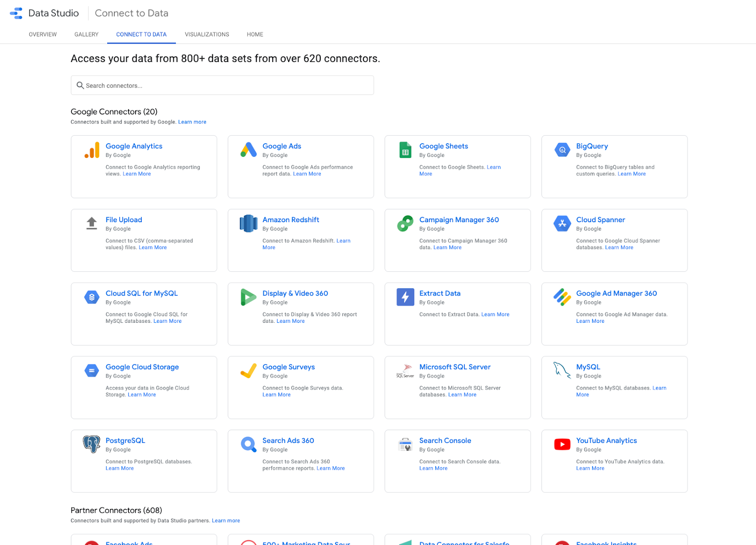This screenshot has height=545, width=756.
Task: Click the green Google Sheets icon
Action: 405,150
